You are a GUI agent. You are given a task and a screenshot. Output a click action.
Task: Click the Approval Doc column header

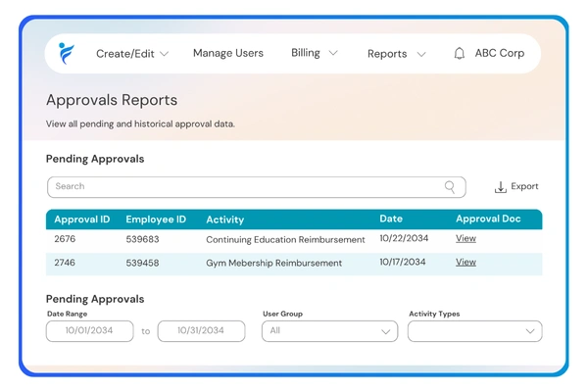(488, 220)
